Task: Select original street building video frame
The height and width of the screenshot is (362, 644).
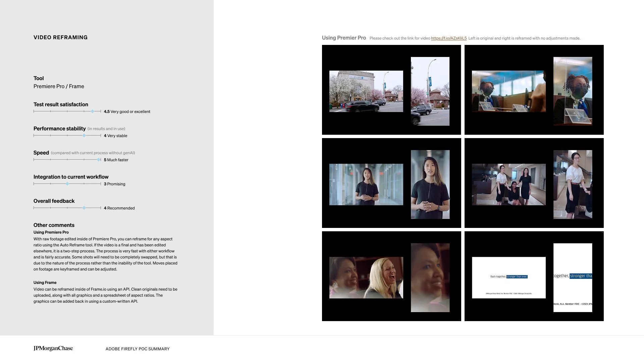Action: [x=366, y=91]
